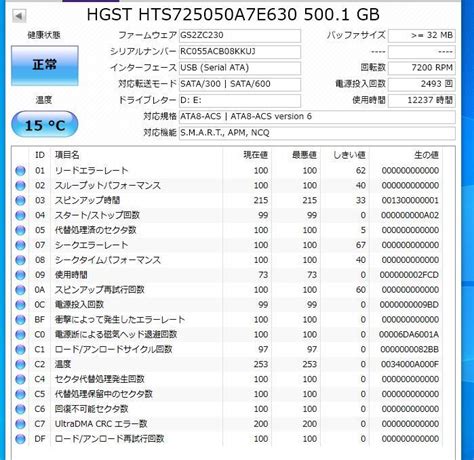
Task: Click status icon of row 09 使用時間
Action: (20, 275)
